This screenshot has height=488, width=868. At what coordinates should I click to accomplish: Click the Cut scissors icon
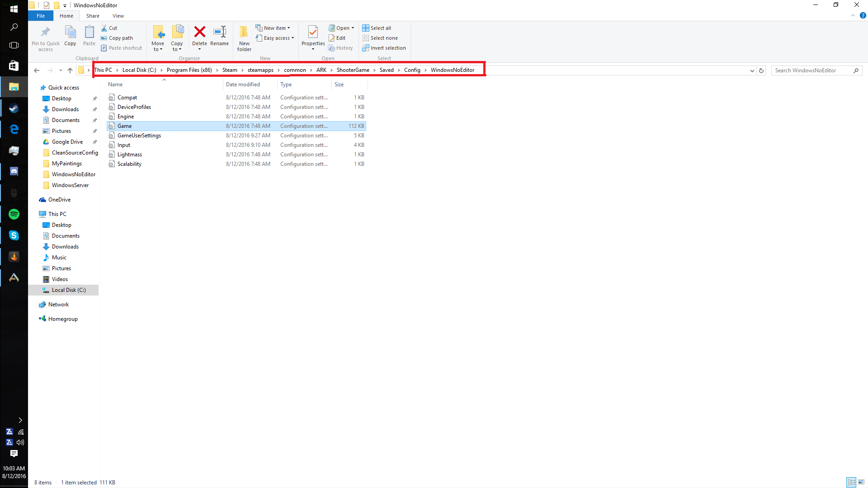click(x=104, y=28)
